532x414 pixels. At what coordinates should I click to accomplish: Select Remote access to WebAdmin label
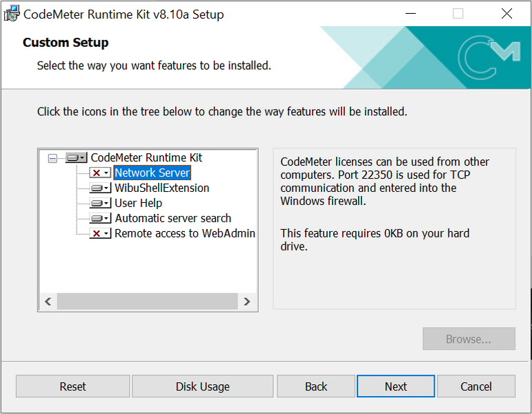[x=184, y=234]
